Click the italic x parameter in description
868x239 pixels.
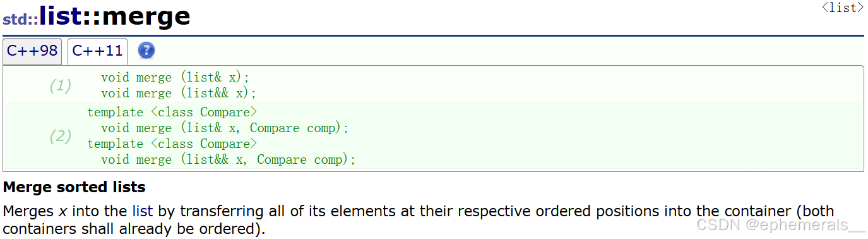pos(62,212)
